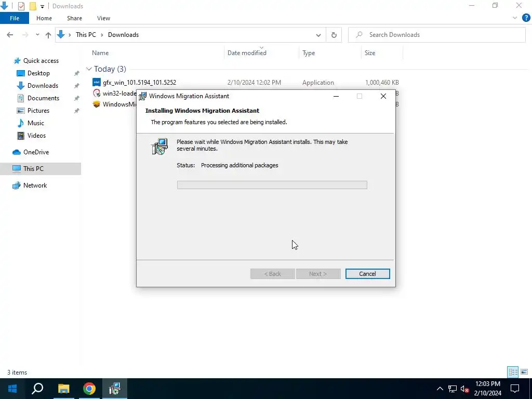The height and width of the screenshot is (399, 532).
Task: Click the installer progress bar
Action: 272,185
